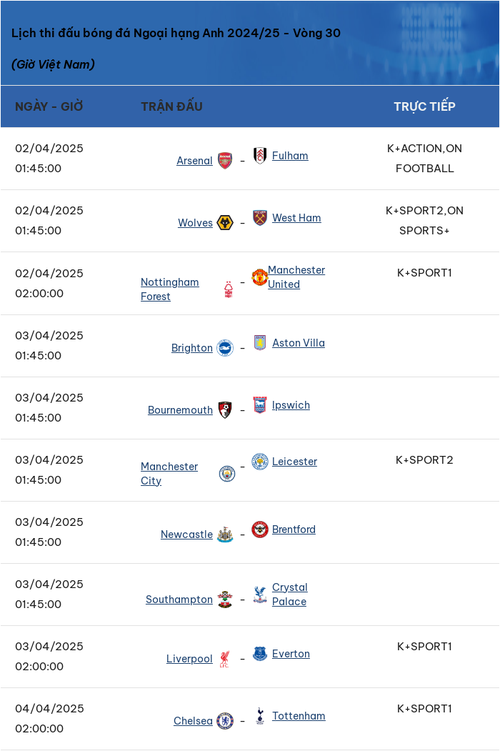The width and height of the screenshot is (500, 751).
Task: Click the Chelsea lion crest
Action: coord(225,721)
